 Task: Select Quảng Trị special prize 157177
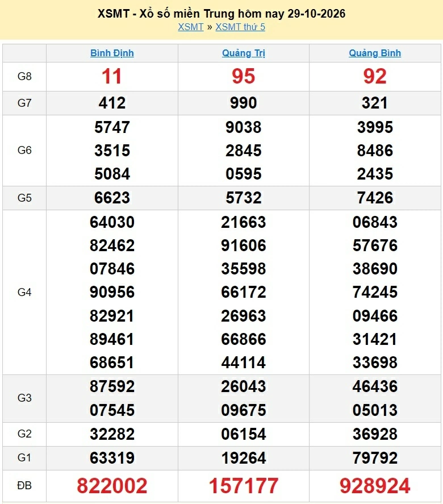click(x=244, y=486)
